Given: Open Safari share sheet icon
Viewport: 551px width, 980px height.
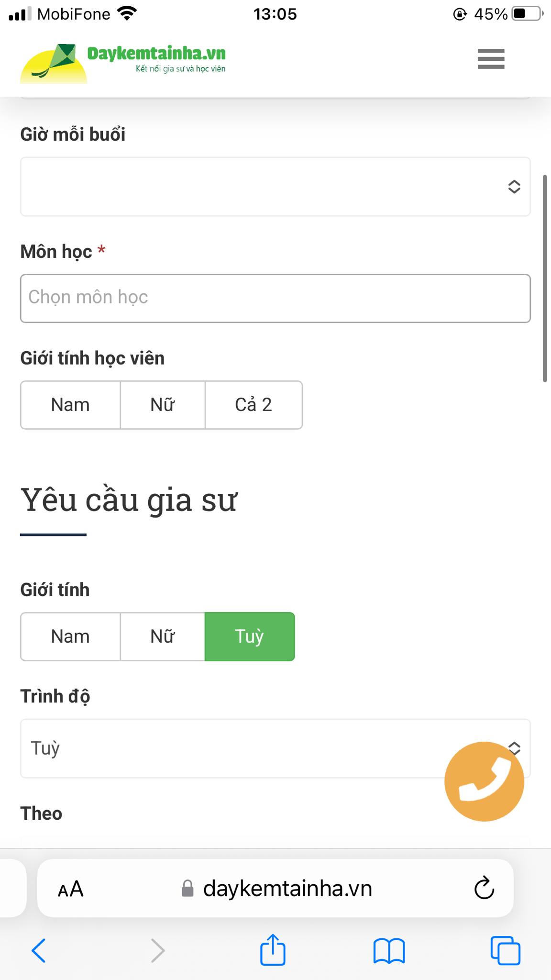Looking at the screenshot, I should 273,949.
